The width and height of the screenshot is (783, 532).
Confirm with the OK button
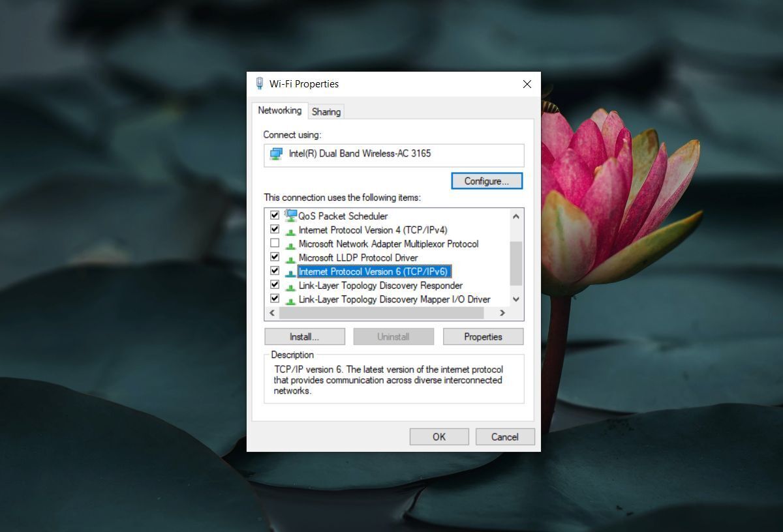pos(439,437)
